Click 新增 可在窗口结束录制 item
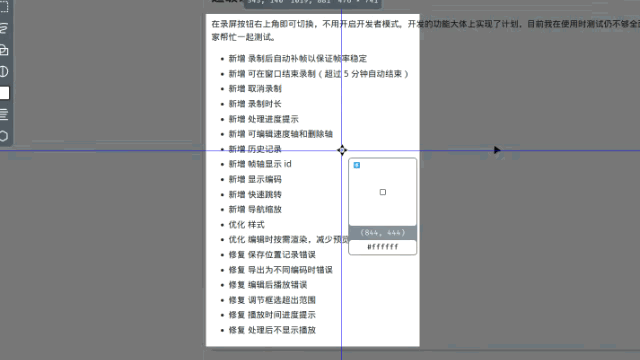The image size is (640, 360). pos(318,74)
